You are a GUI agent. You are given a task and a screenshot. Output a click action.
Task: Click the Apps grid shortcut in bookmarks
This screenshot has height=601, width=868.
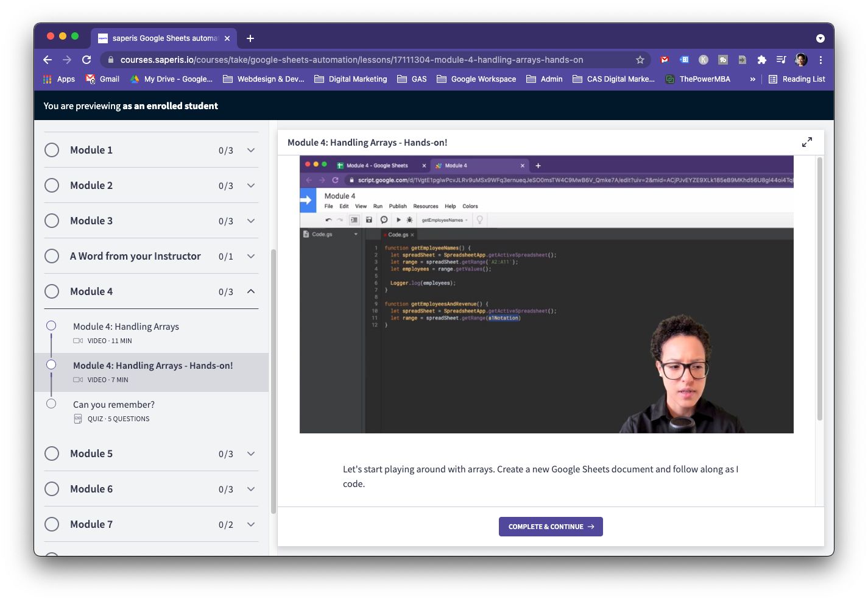59,79
